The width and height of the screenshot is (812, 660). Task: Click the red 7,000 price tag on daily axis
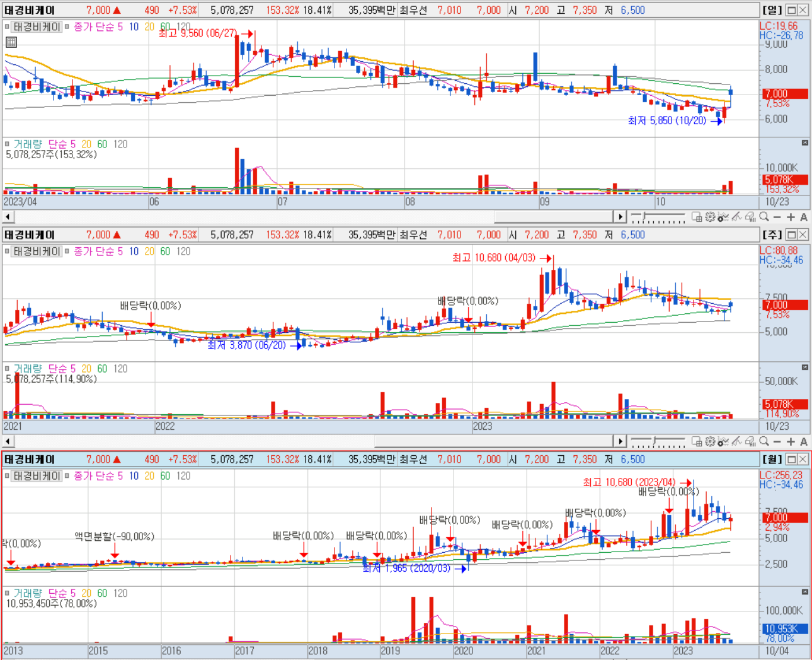(x=784, y=94)
